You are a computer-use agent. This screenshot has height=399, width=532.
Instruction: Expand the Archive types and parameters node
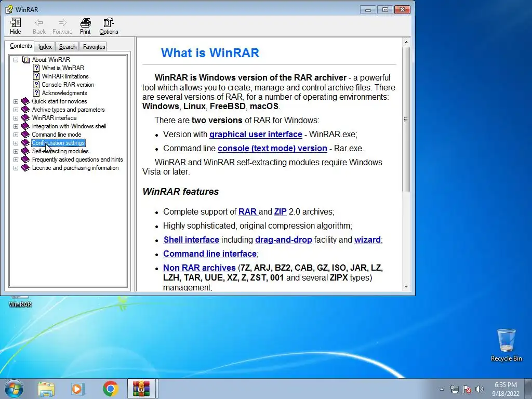16,110
